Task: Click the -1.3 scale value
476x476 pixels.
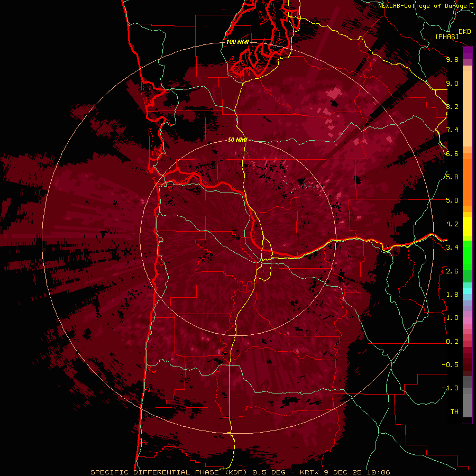Action: (x=450, y=388)
